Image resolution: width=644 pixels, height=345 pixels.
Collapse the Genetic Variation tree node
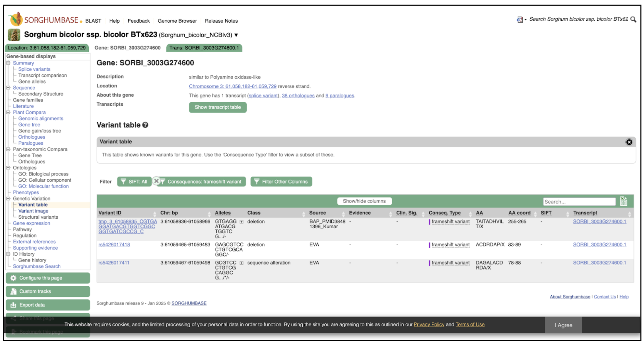[8, 198]
